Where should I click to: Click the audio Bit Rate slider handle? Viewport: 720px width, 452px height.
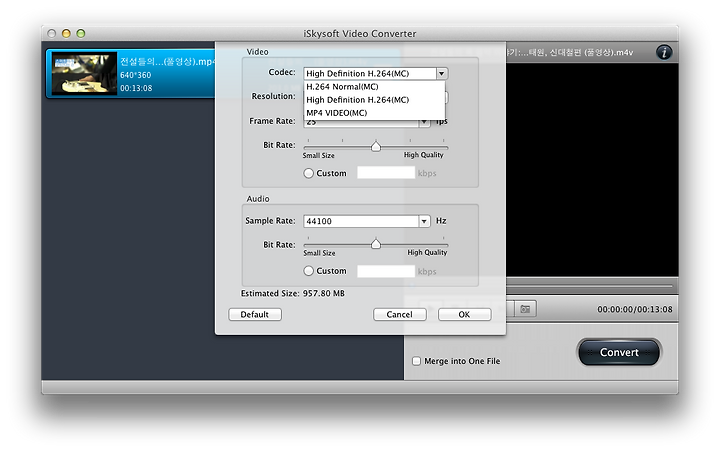click(x=376, y=244)
